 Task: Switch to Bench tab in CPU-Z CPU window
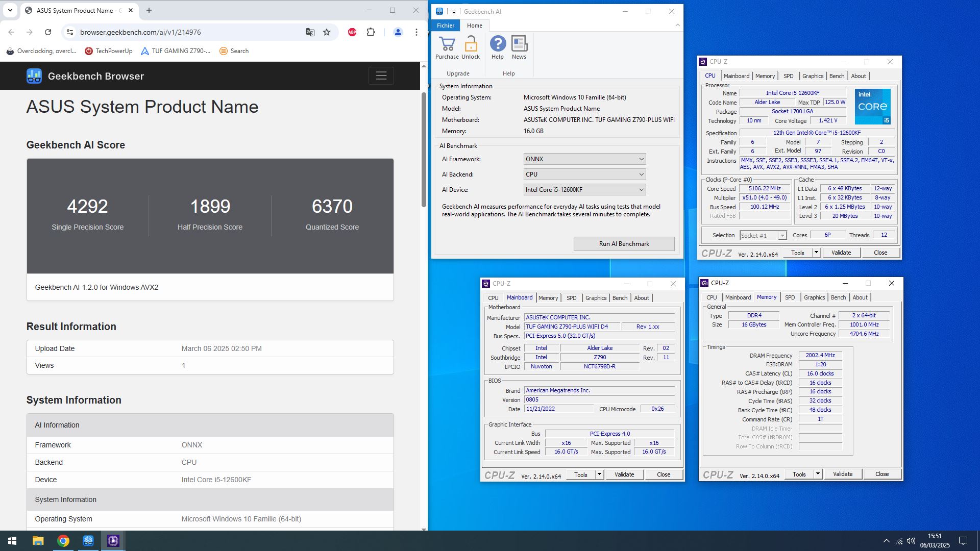837,76
